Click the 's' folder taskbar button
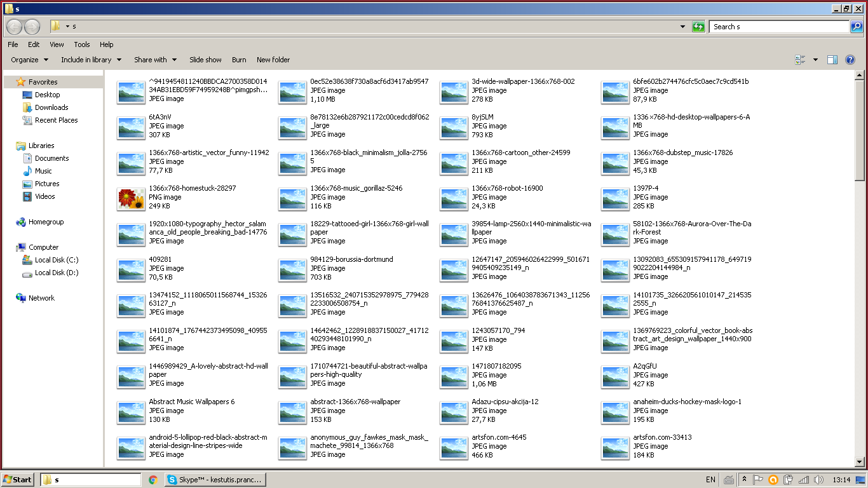Viewport: 868px width, 488px height. (91, 480)
